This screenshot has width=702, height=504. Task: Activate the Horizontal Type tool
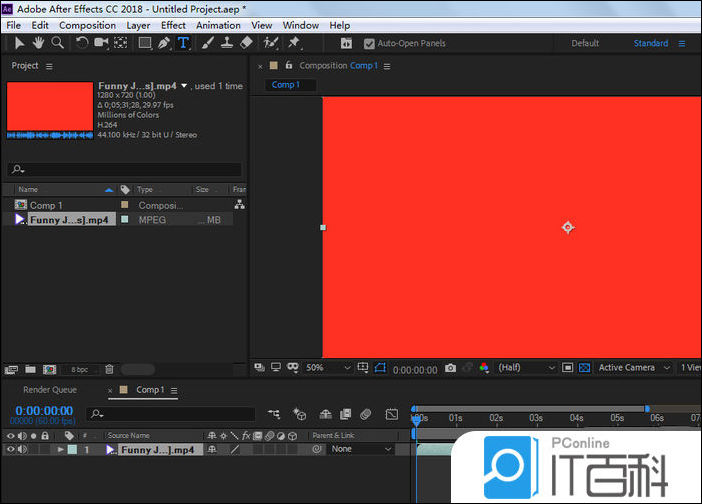(x=183, y=43)
